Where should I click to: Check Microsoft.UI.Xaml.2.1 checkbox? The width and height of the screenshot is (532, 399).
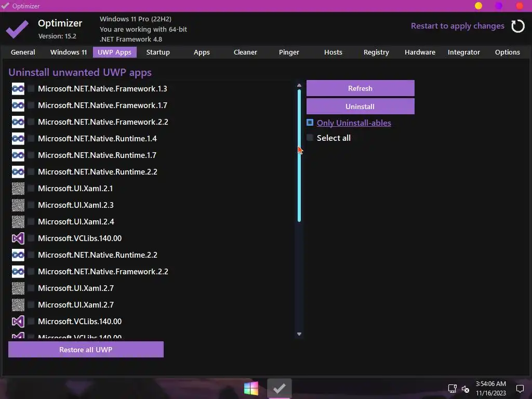[x=31, y=188]
